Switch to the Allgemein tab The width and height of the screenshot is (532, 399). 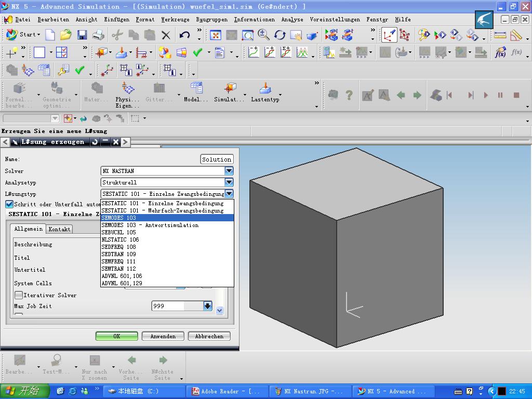[x=28, y=229]
